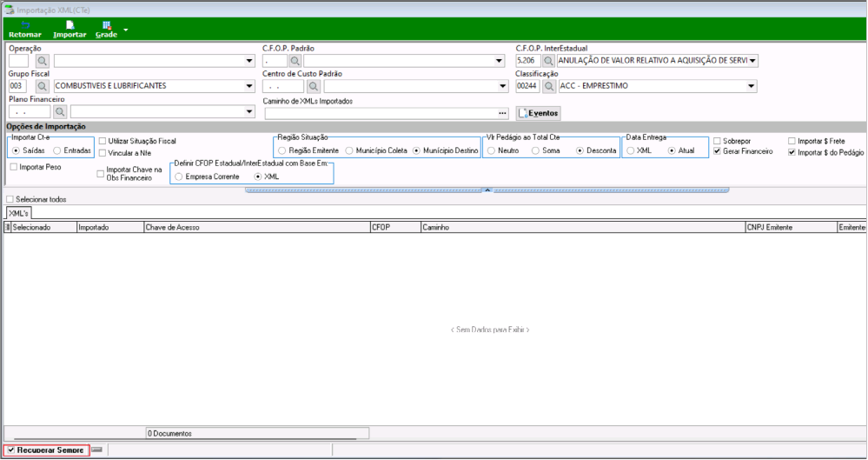
Task: Check the Selecionar todos checkbox
Action: pyautogui.click(x=10, y=199)
